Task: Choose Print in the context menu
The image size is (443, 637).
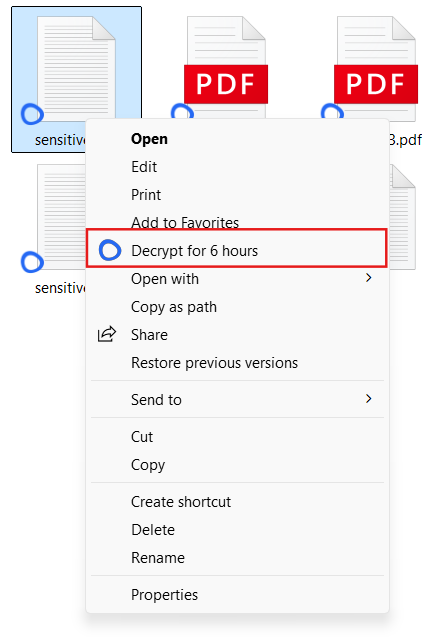Action: point(146,195)
